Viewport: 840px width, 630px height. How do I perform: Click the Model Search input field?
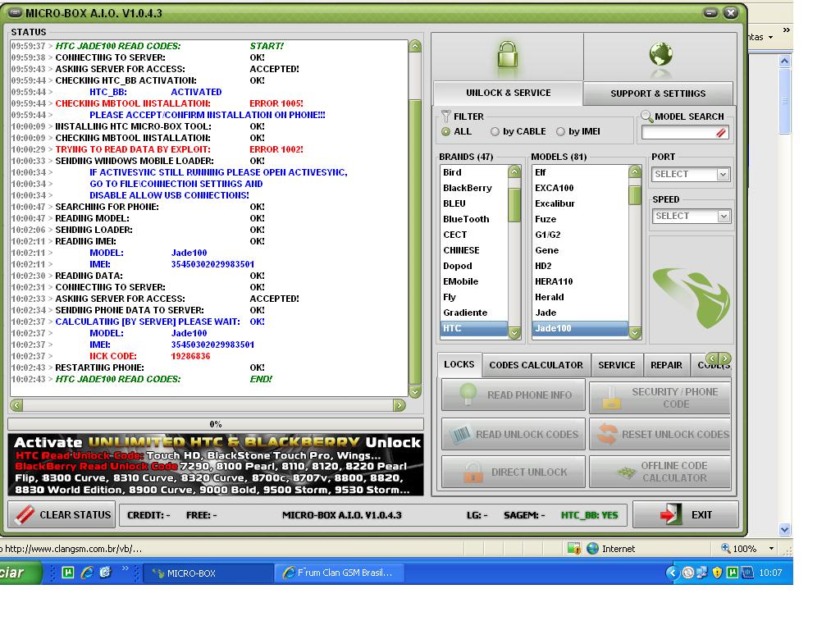[x=685, y=132]
